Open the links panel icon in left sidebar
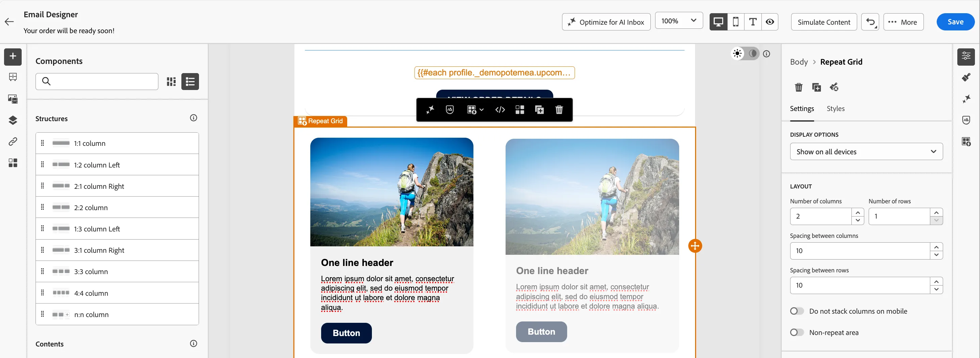The height and width of the screenshot is (358, 980). pyautogui.click(x=13, y=141)
